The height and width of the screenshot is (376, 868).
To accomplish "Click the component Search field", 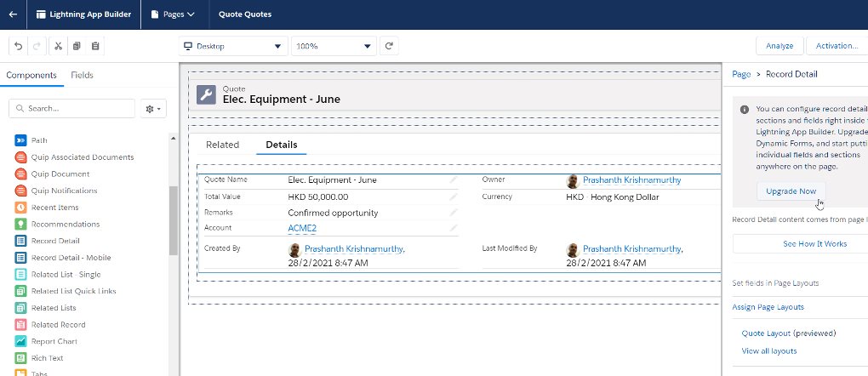I will point(72,109).
